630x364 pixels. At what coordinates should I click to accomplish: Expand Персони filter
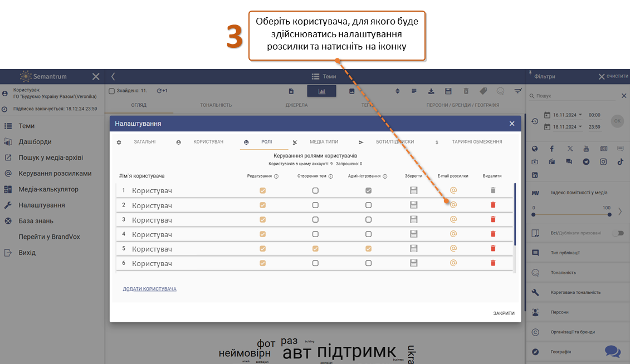pyautogui.click(x=578, y=312)
